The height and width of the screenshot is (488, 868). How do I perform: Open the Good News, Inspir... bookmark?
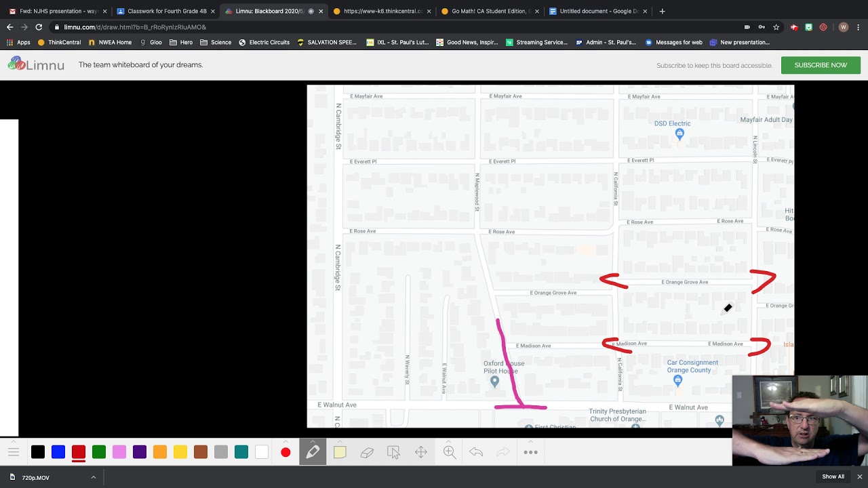pos(467,42)
